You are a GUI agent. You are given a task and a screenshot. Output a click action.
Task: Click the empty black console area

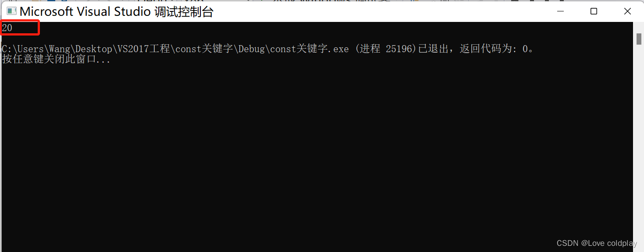[x=316, y=158]
